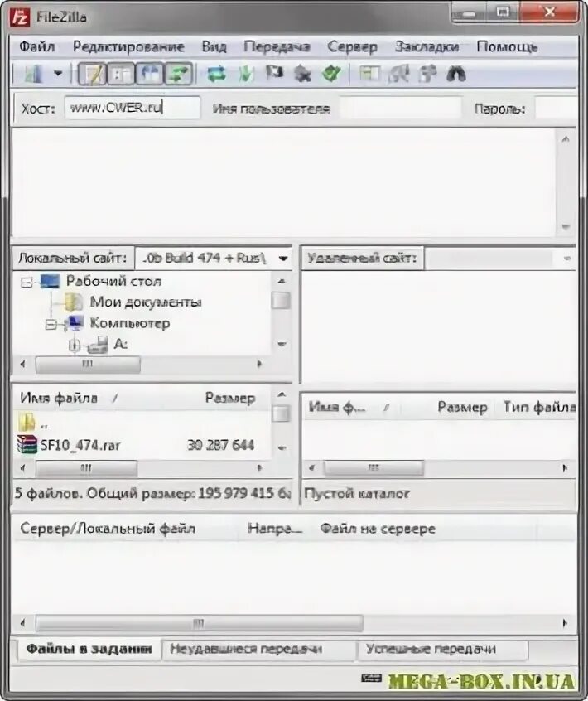588x701 pixels.
Task: Click the parent folder '..' icon
Action: 27,422
